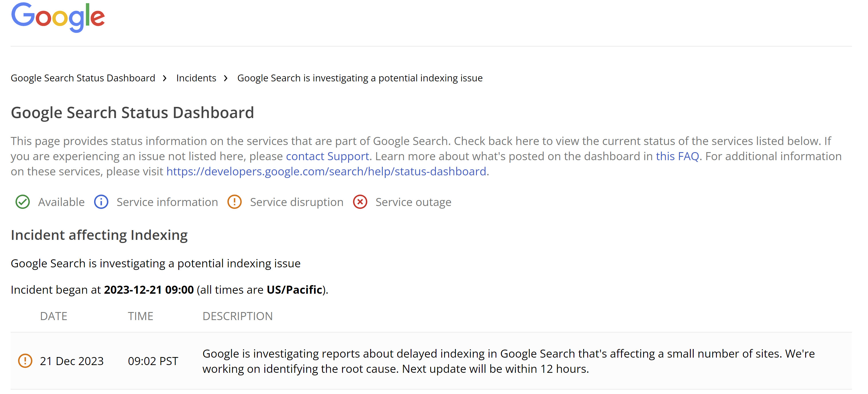Open the Google Search Status Dashboard breadcrumb
The height and width of the screenshot is (394, 868).
pos(83,78)
